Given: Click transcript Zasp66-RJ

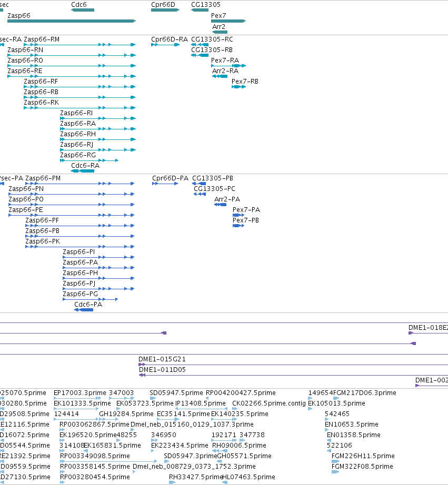Looking at the screenshot, I should tap(98, 150).
